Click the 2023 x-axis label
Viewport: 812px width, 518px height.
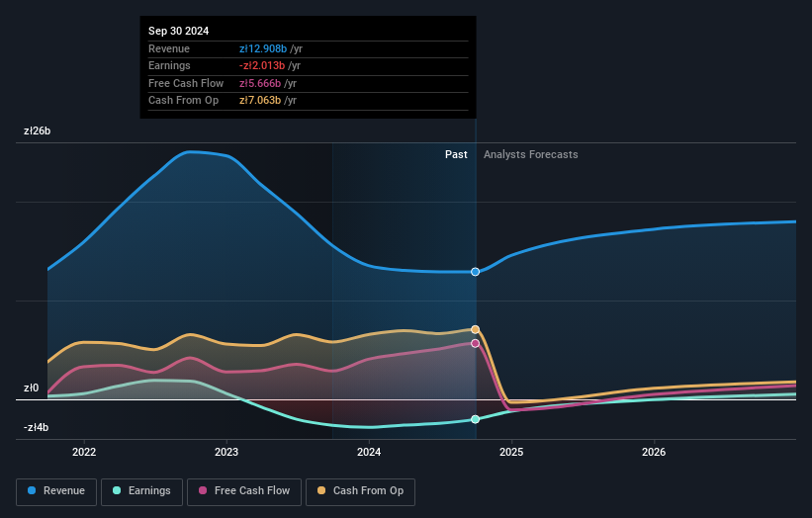click(226, 452)
